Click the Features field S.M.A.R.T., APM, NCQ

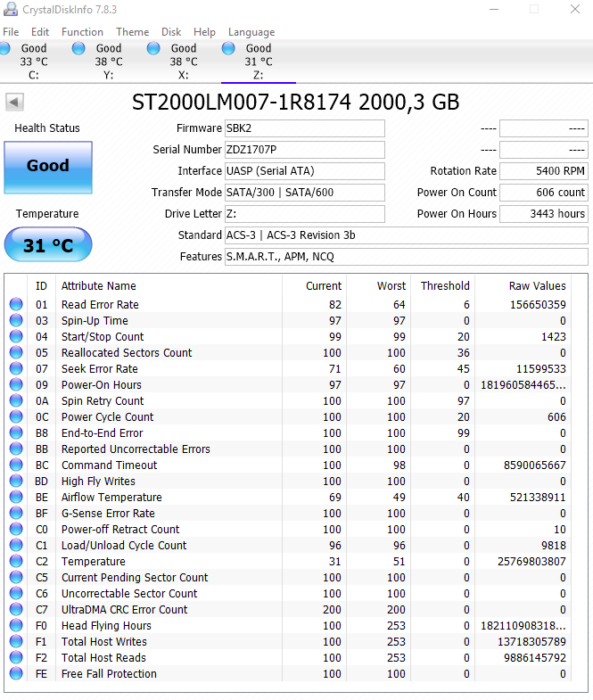pos(407,257)
